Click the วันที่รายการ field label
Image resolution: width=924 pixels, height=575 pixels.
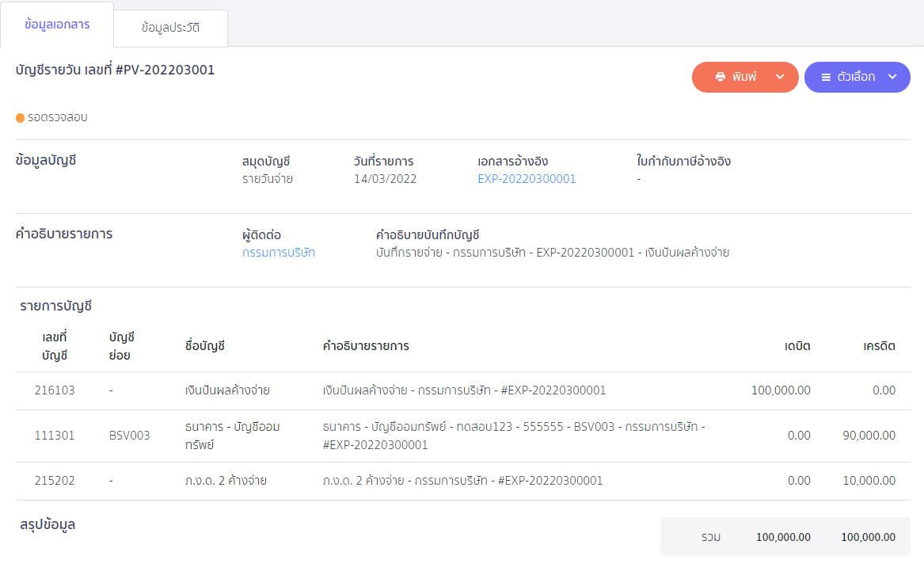pyautogui.click(x=384, y=161)
